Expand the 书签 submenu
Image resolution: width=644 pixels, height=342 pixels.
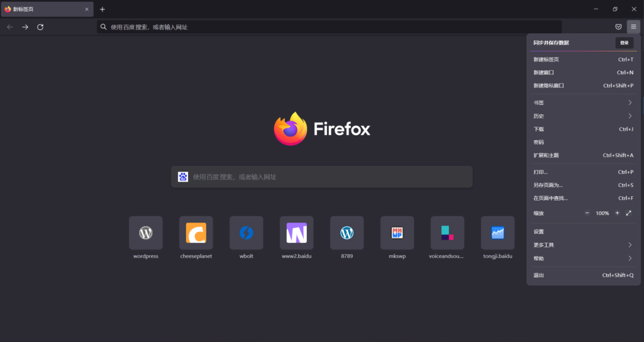(583, 102)
